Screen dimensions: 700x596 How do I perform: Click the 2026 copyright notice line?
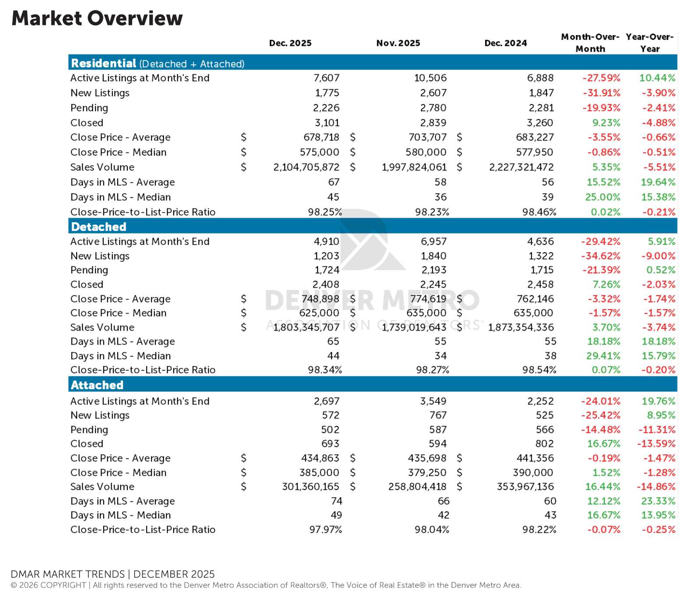click(266, 585)
